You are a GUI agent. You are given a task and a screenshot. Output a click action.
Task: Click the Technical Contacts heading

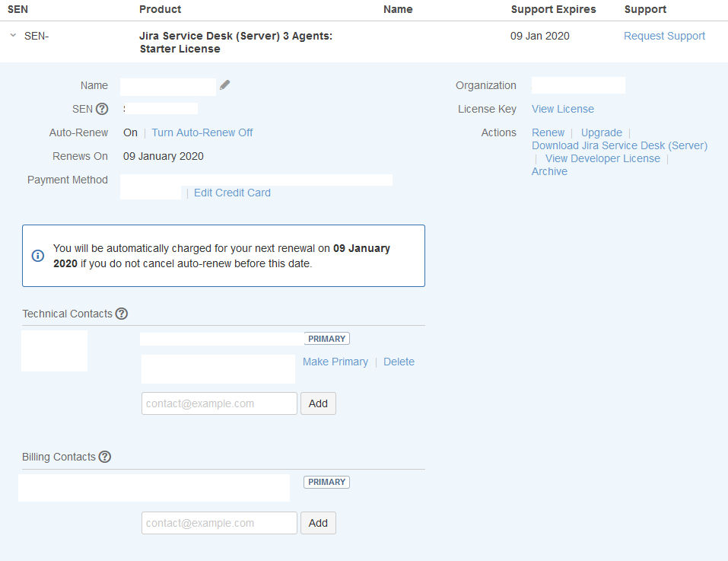[x=67, y=314]
